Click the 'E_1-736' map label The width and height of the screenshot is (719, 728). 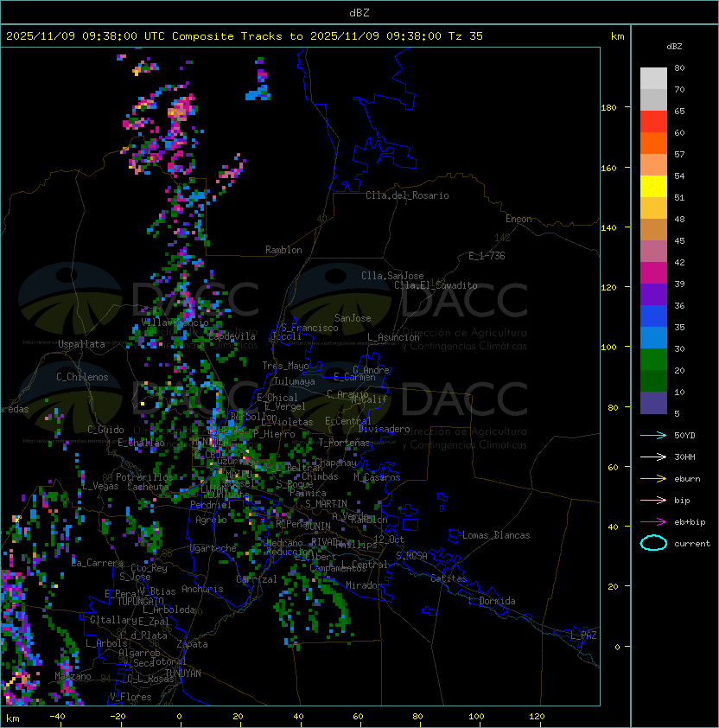click(487, 256)
